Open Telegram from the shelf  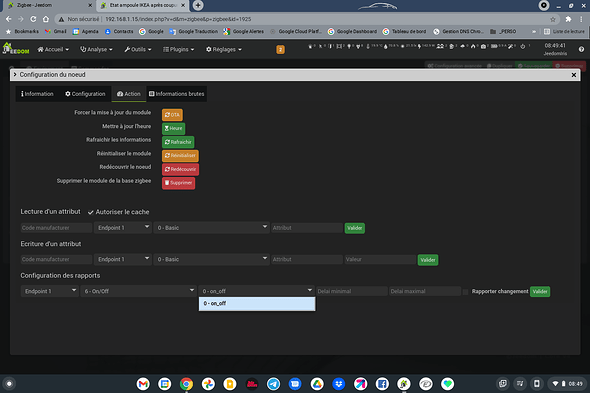pyautogui.click(x=274, y=384)
